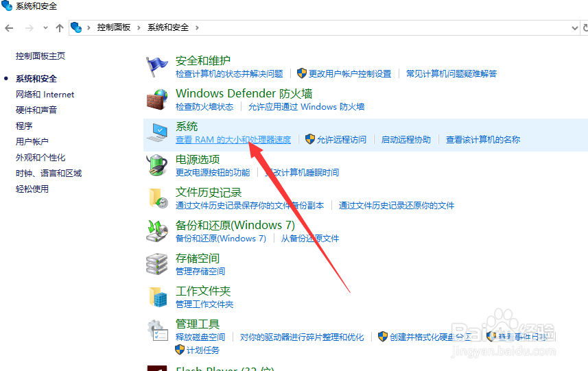Open the 电源选项 heading

point(197,159)
